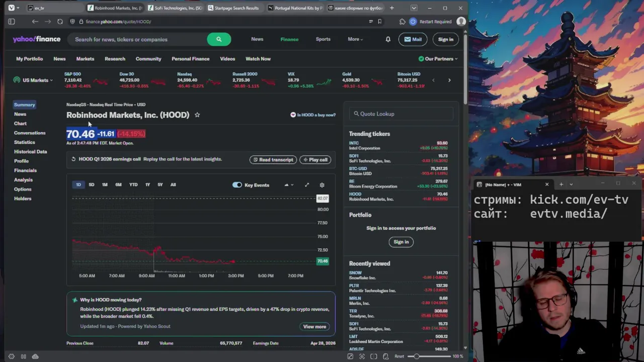The image size is (644, 362).
Task: Click status bar cloud sync icon
Action: [x=35, y=356]
